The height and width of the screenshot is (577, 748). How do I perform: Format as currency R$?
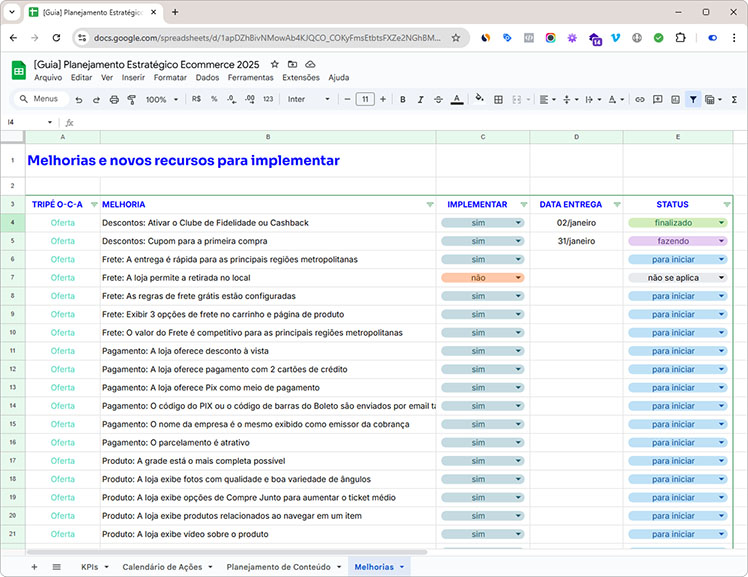point(196,99)
